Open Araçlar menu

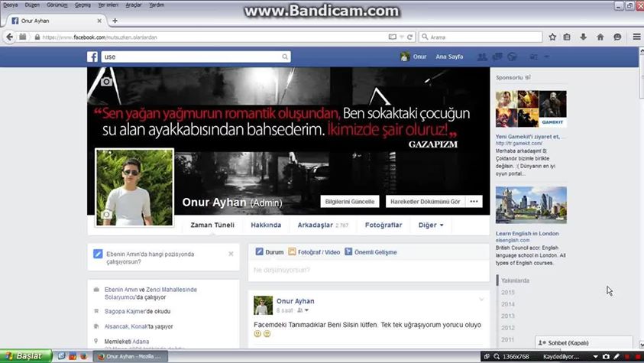pos(134,5)
